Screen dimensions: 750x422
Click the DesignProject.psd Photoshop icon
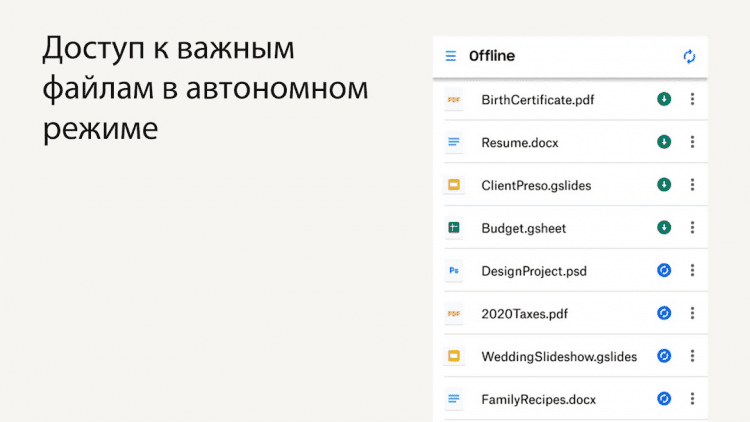click(x=454, y=270)
